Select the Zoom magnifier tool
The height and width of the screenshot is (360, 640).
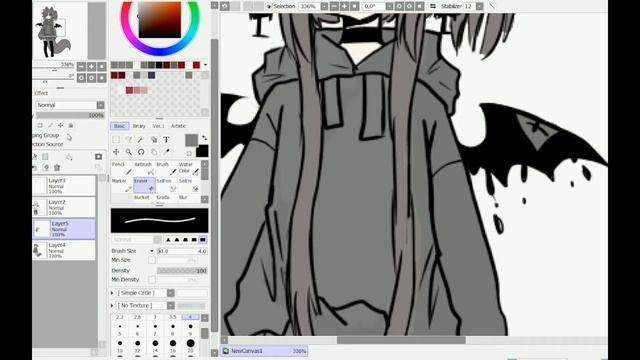click(x=129, y=152)
